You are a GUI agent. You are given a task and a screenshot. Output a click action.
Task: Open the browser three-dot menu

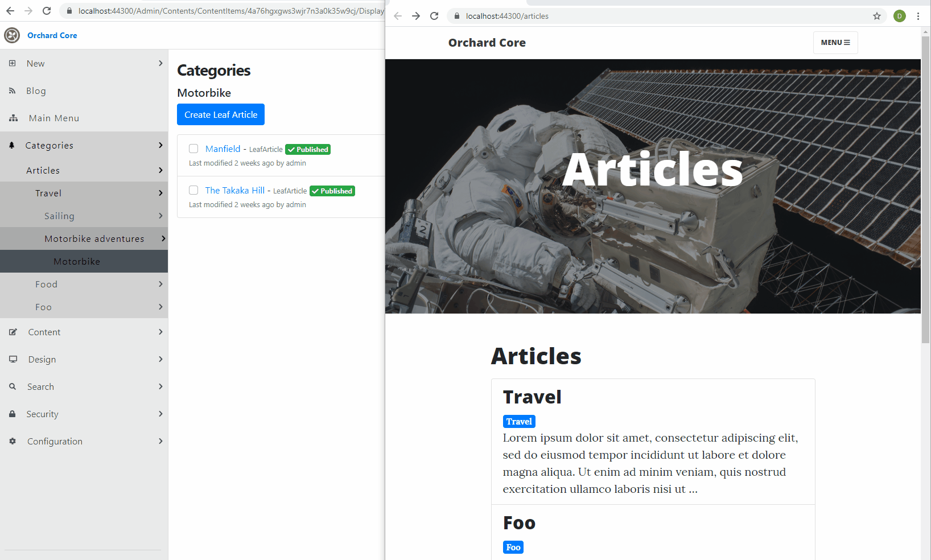(x=918, y=16)
